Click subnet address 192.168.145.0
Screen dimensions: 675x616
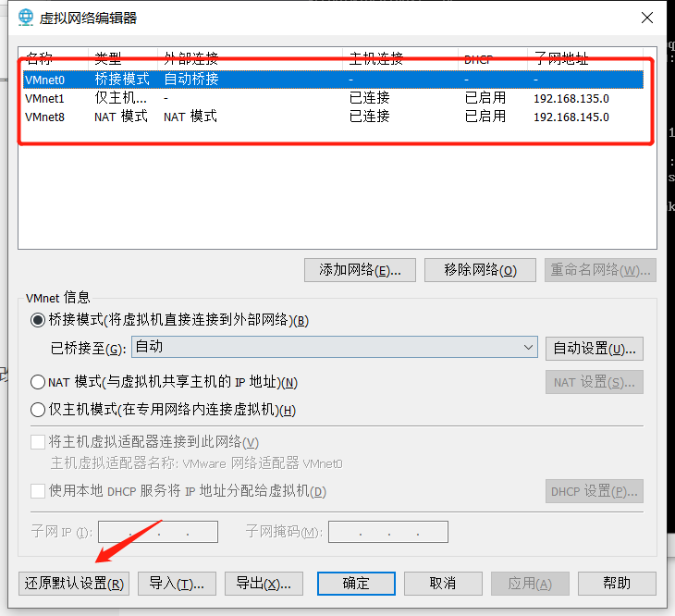click(571, 117)
